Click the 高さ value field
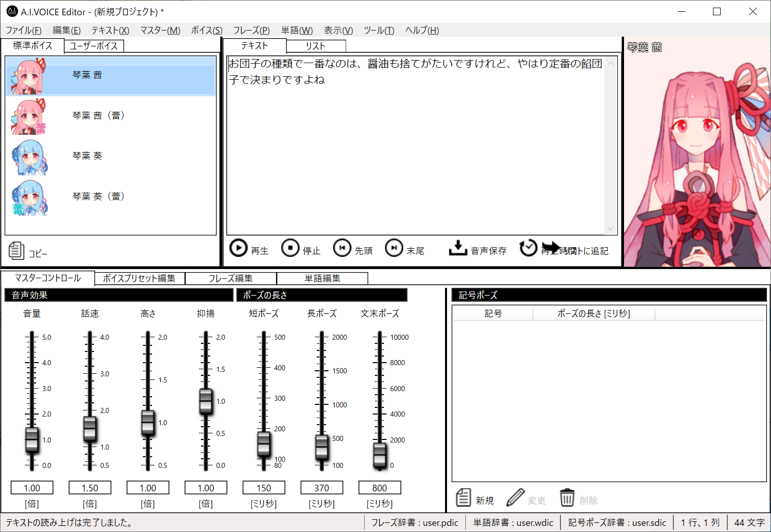This screenshot has height=532, width=771. click(147, 488)
